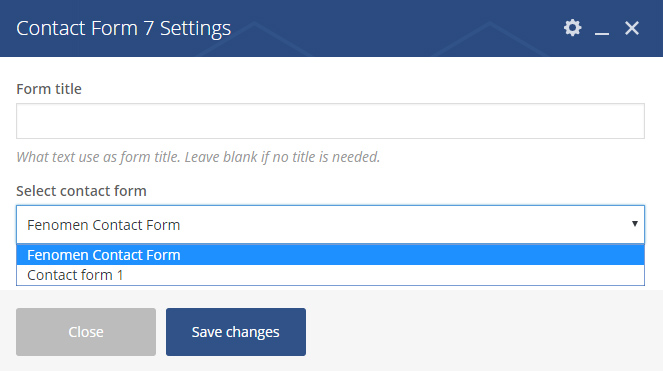Click the blue header bar background
Screen dimensions: 663x371
381,28
